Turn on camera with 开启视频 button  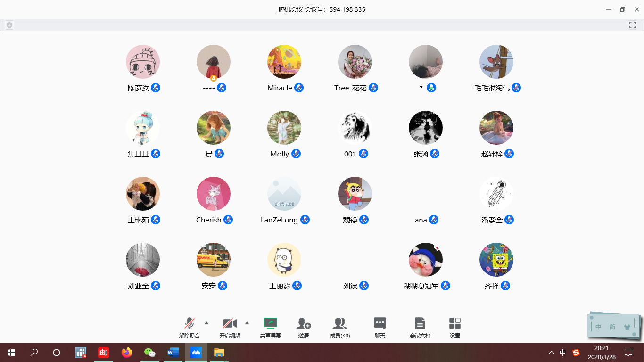(x=230, y=323)
